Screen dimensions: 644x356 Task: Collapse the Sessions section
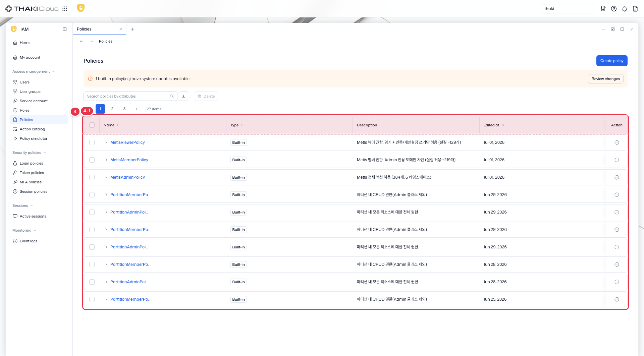23,205
